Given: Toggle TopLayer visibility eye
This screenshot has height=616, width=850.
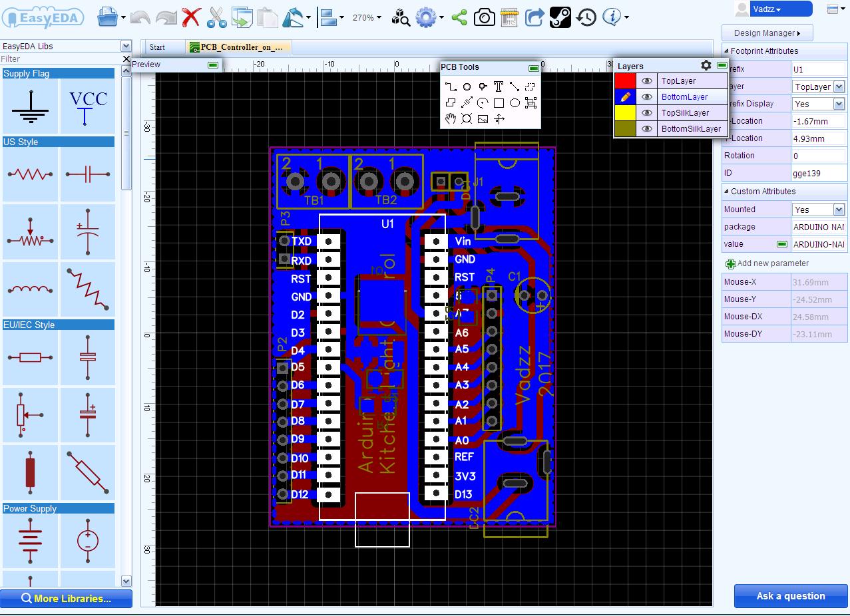Looking at the screenshot, I should tap(646, 80).
